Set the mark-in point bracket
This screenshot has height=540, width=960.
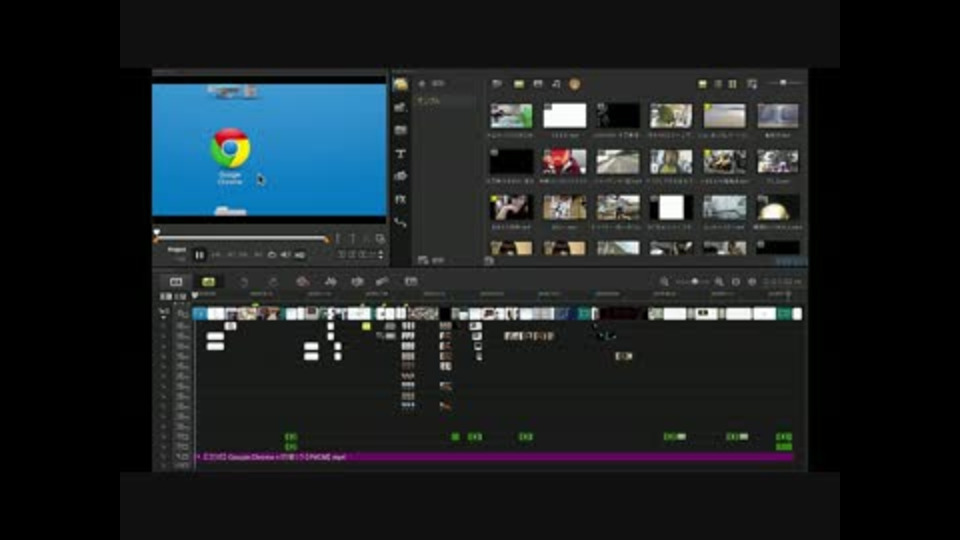coord(337,239)
